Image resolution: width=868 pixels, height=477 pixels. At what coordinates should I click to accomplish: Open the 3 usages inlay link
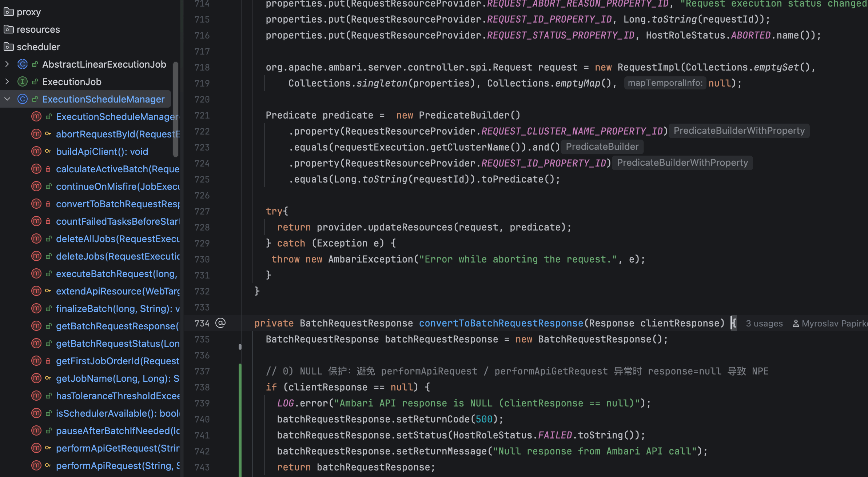point(764,323)
